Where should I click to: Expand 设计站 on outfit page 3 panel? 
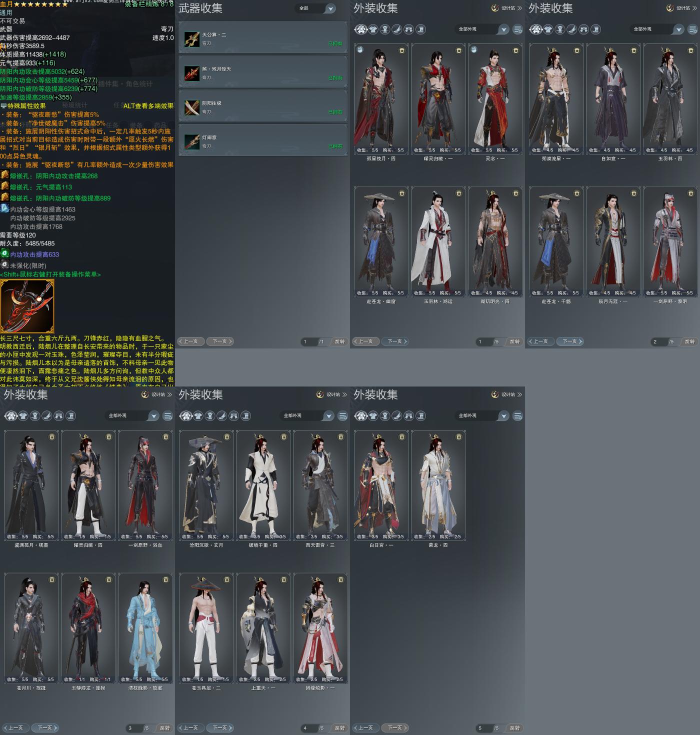(x=156, y=394)
